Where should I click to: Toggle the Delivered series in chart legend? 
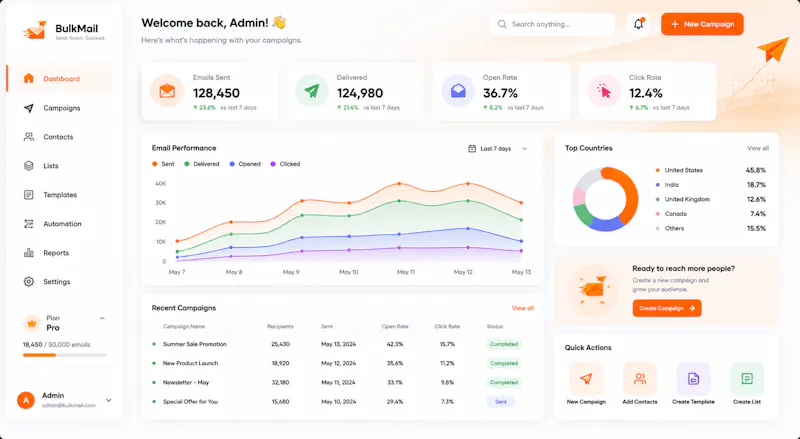tap(202, 164)
